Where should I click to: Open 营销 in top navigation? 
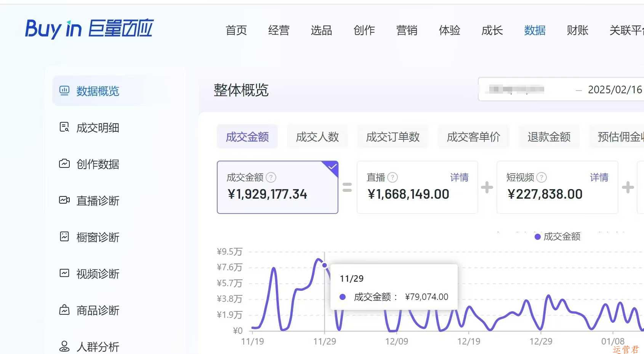(x=407, y=30)
